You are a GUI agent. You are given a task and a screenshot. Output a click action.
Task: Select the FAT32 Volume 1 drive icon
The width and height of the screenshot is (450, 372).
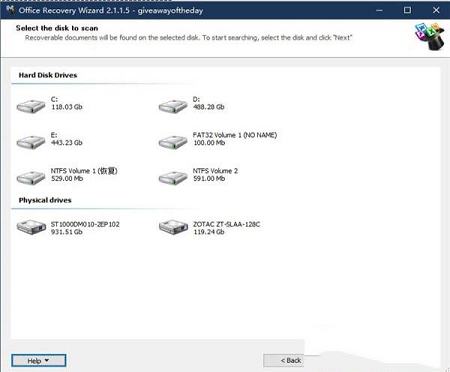click(x=173, y=142)
